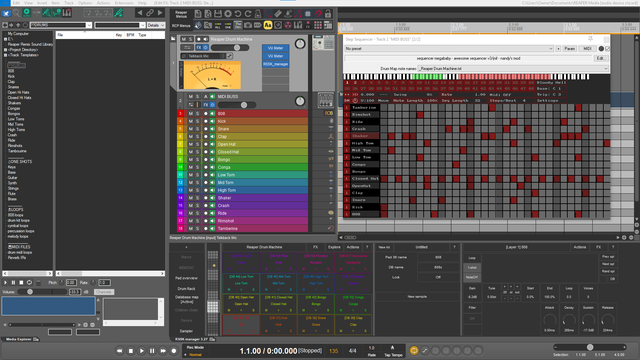The height and width of the screenshot is (360, 640).
Task: Click transport Stop button
Action: point(131,351)
